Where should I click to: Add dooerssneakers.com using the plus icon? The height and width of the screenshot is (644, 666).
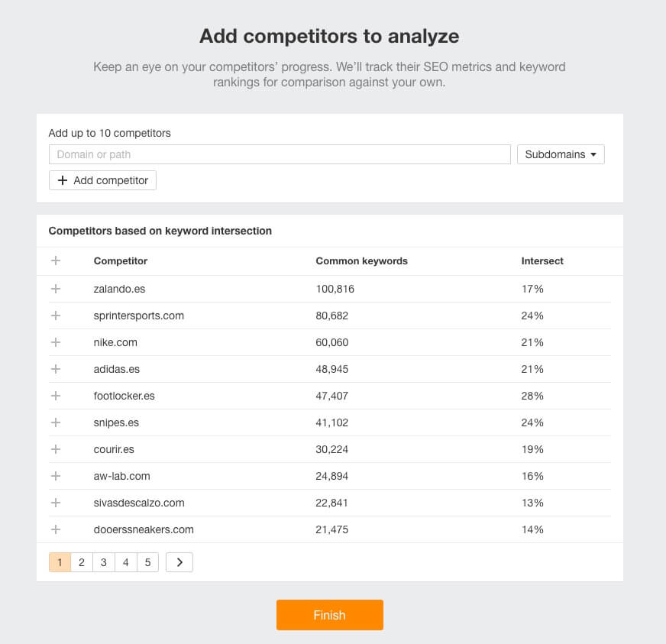coord(55,529)
